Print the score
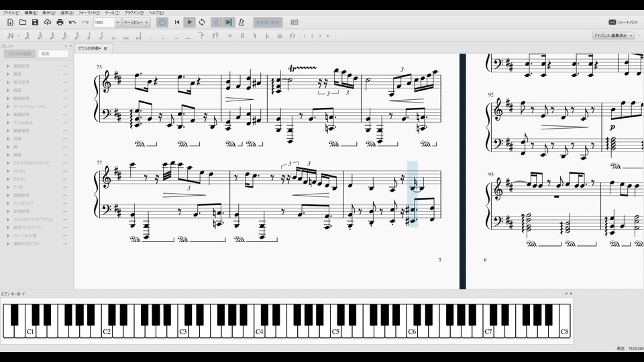 click(60, 22)
